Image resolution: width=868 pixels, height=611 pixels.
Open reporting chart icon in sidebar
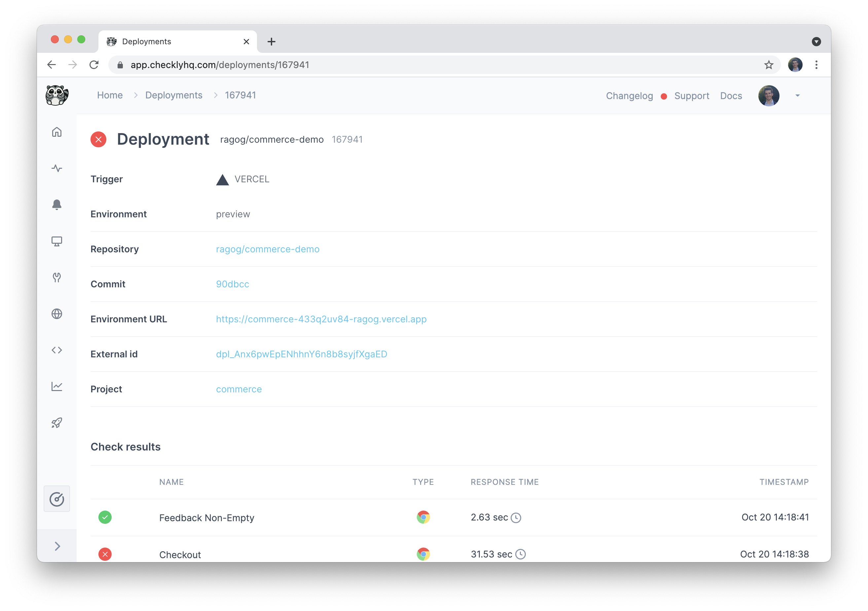pyautogui.click(x=57, y=386)
